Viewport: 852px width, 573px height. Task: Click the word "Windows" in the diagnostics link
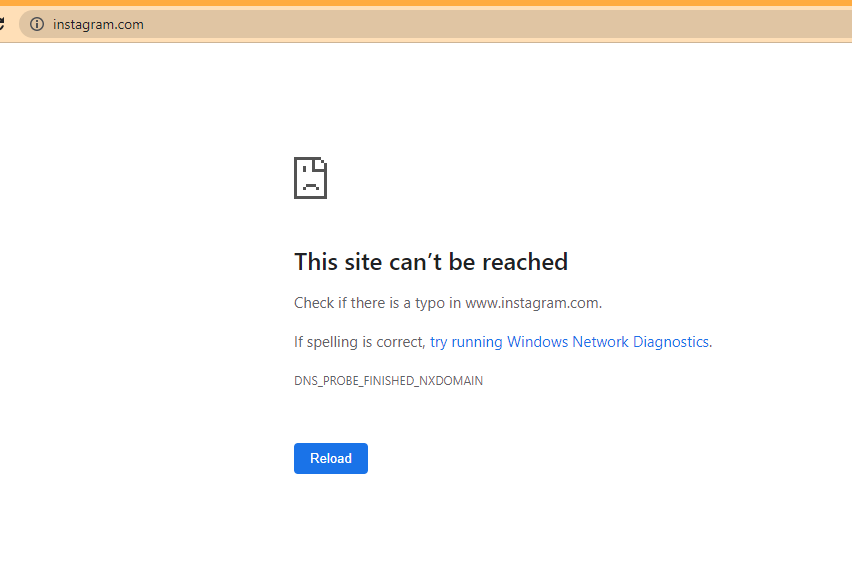(537, 342)
